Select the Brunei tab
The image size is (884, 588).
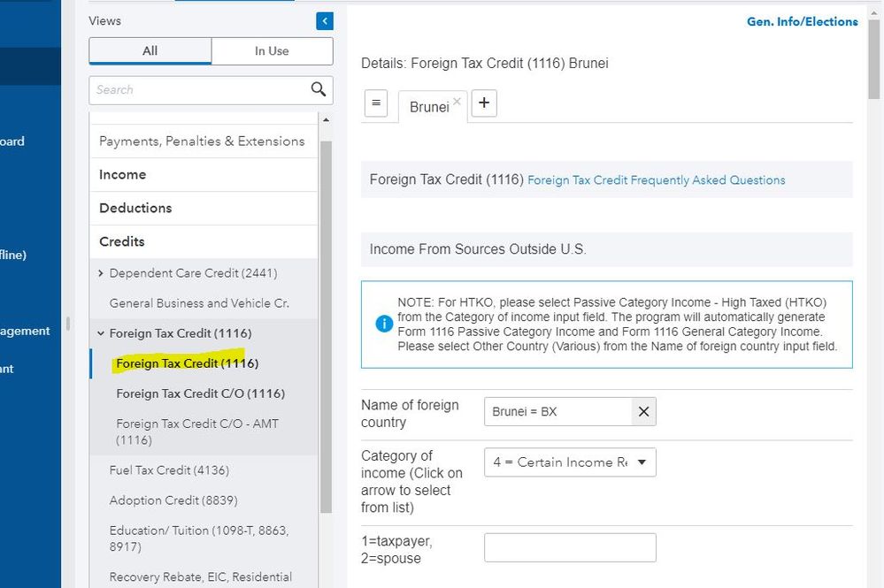(428, 107)
